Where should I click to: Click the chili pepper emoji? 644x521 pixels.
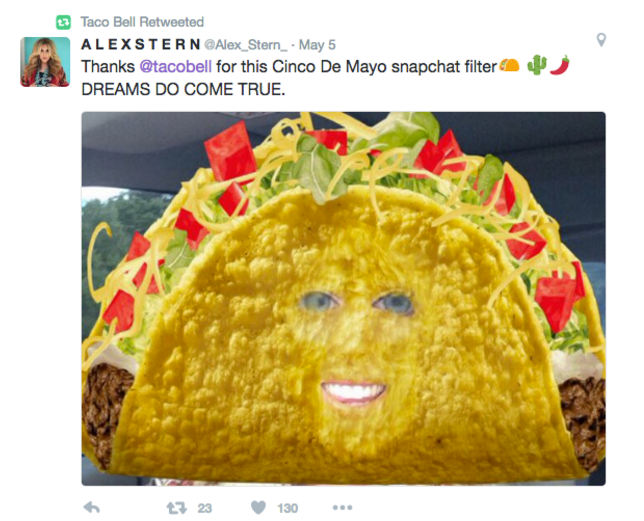pos(560,65)
